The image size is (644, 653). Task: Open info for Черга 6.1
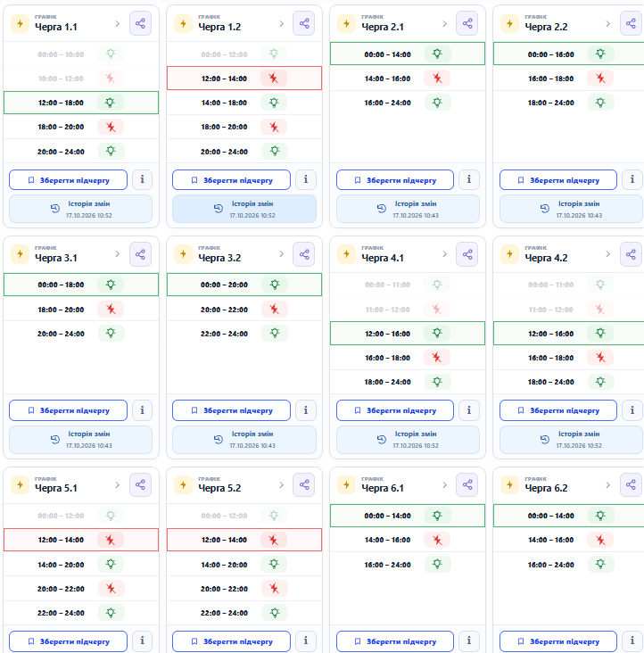pos(469,641)
